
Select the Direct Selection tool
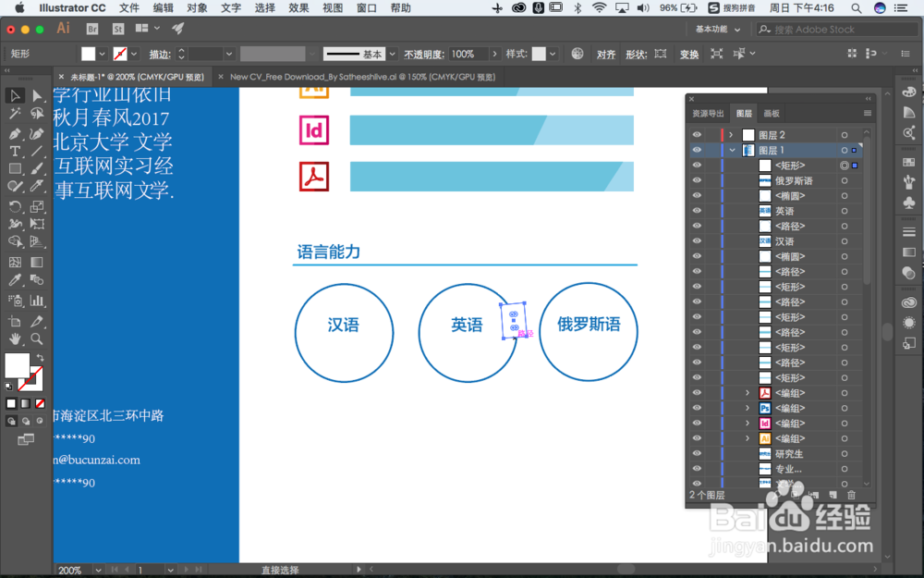pyautogui.click(x=37, y=95)
